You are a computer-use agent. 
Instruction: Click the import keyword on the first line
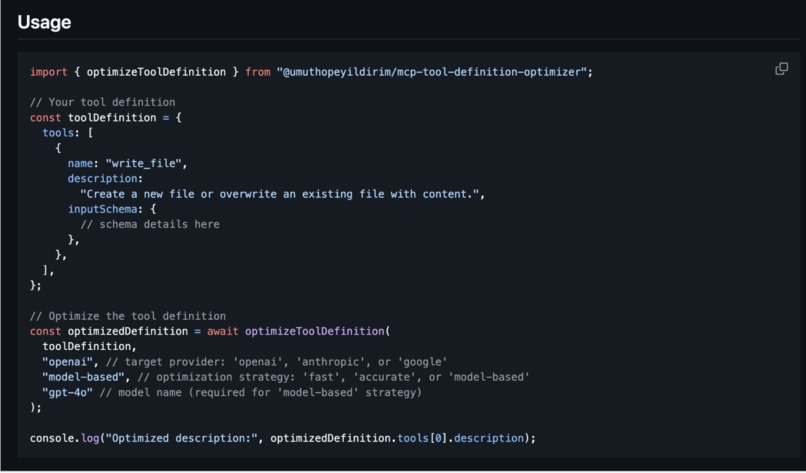point(48,72)
